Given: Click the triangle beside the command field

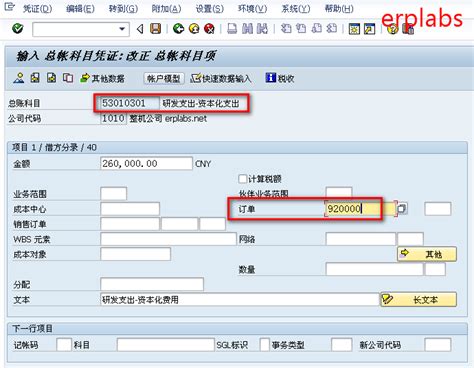Looking at the screenshot, I should (140, 29).
